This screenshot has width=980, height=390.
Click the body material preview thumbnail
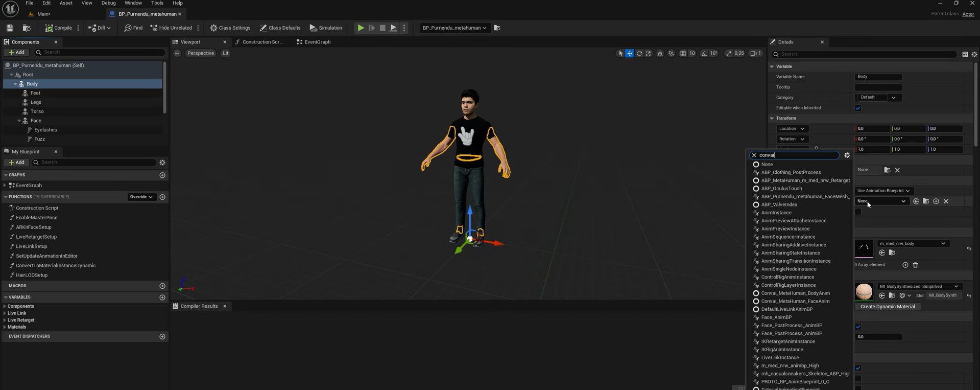point(864,291)
